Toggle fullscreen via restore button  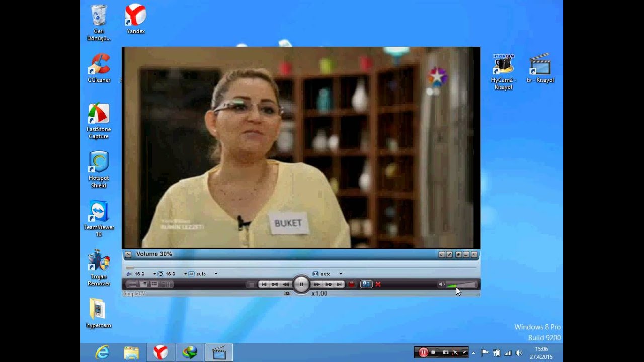(458, 254)
